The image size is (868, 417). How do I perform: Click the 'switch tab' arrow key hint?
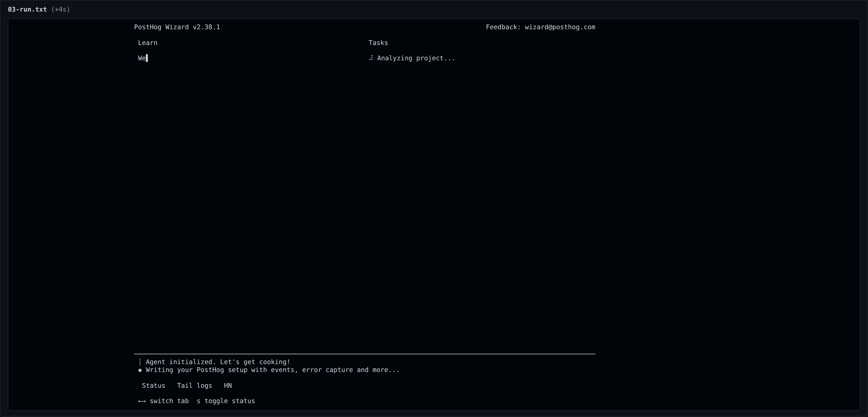pos(163,401)
